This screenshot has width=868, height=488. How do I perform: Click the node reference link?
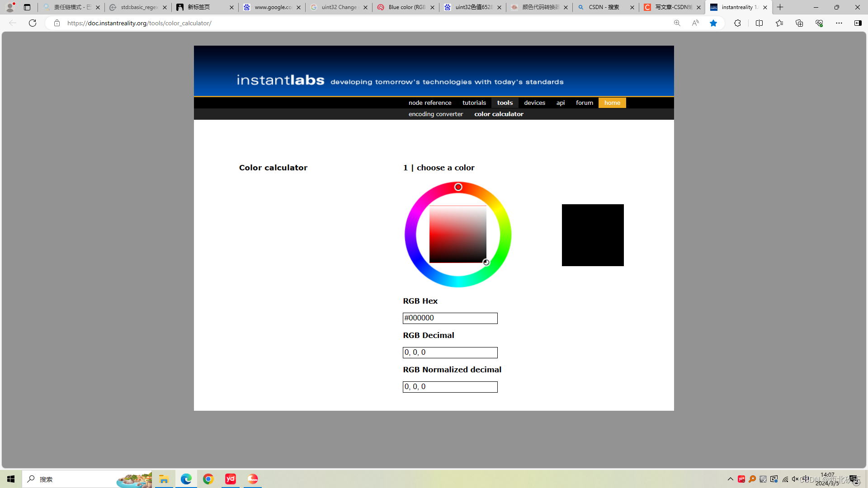coord(429,103)
